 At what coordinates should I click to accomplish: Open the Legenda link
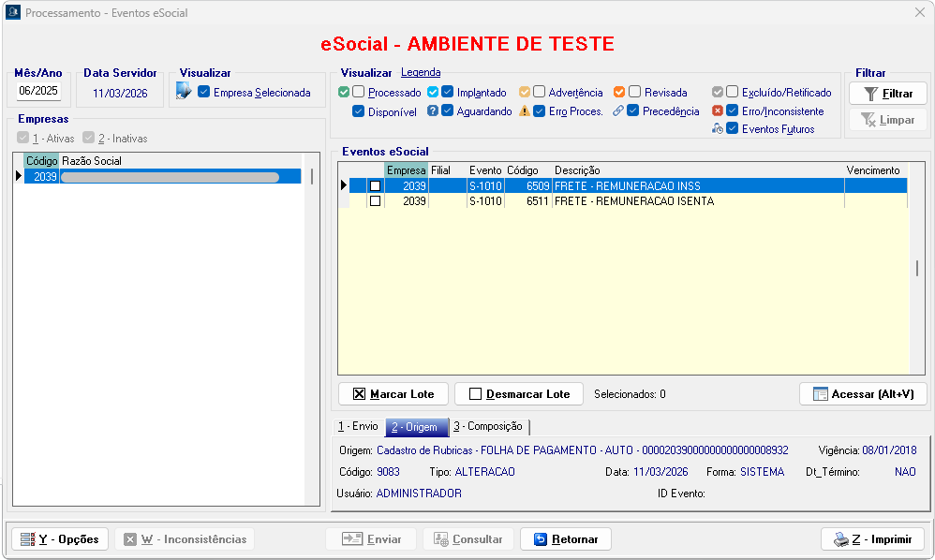421,72
